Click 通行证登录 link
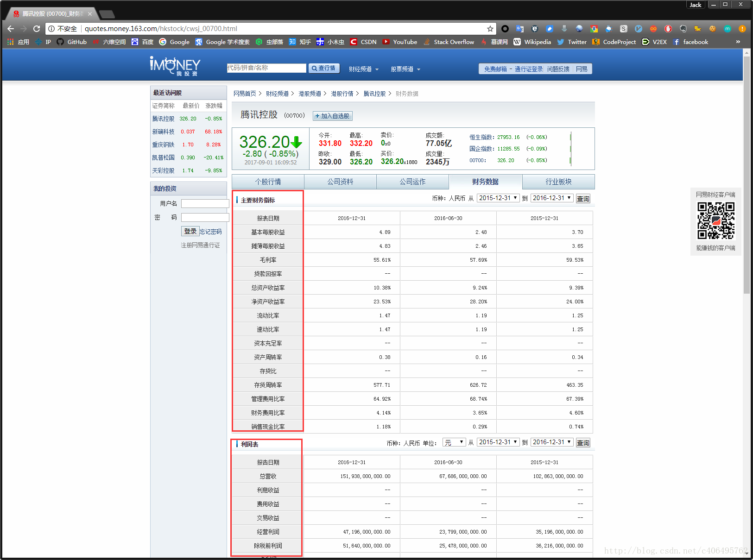753x560 pixels. (x=529, y=69)
